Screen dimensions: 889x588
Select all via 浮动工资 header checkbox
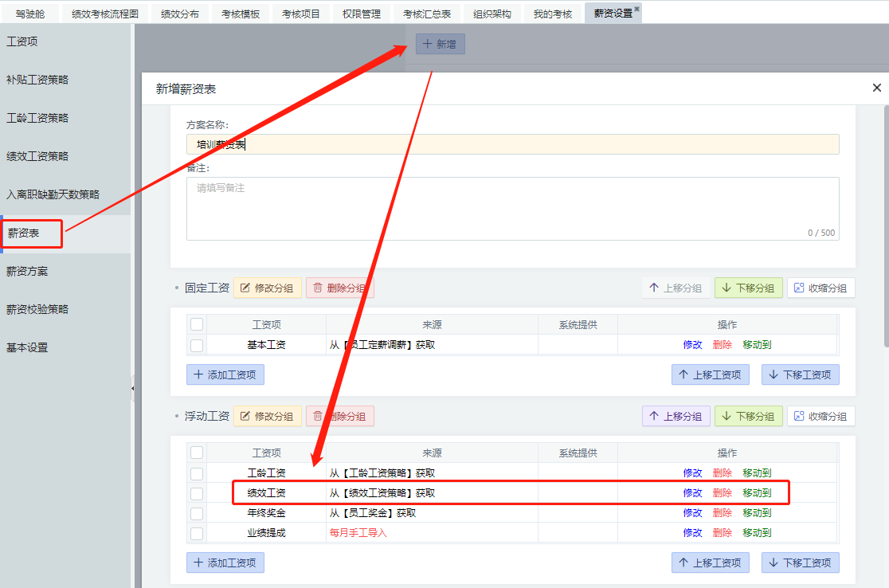coord(197,453)
